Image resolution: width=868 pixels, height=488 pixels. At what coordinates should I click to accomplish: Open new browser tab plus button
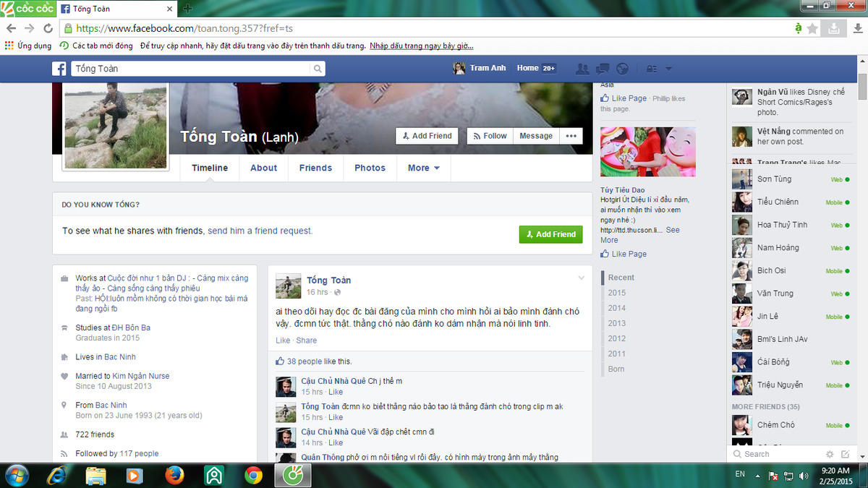coord(188,9)
